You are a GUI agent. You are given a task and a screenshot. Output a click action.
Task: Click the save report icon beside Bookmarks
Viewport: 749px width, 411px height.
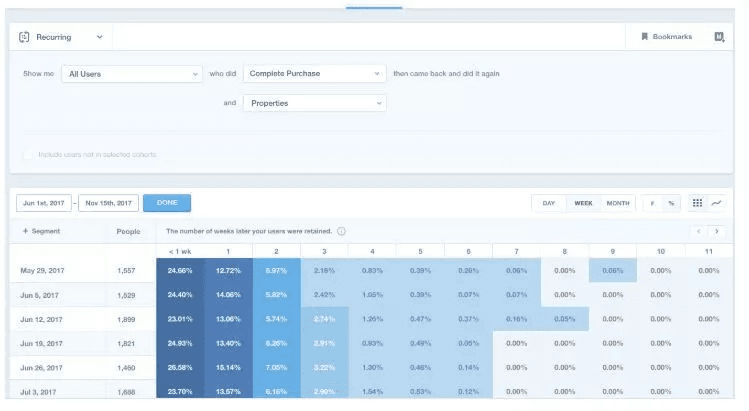[x=719, y=37]
